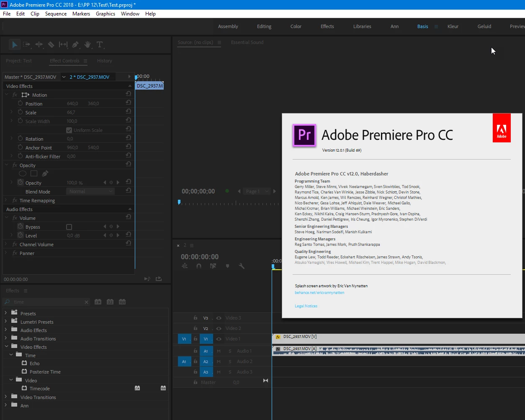This screenshot has height=420, width=525.
Task: Click play audio only icon in Effect Controls
Action: point(147,279)
